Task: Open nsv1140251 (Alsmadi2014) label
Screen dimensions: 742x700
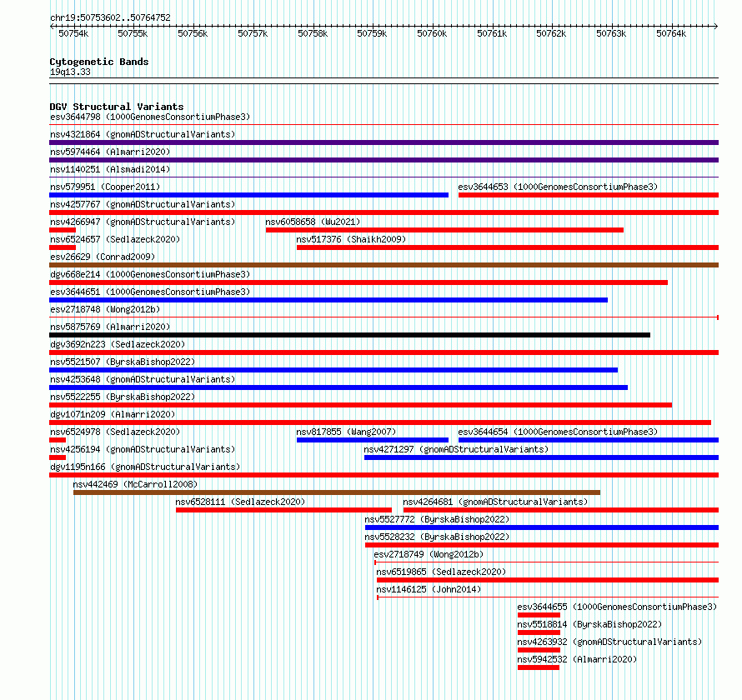Action: click(x=110, y=169)
